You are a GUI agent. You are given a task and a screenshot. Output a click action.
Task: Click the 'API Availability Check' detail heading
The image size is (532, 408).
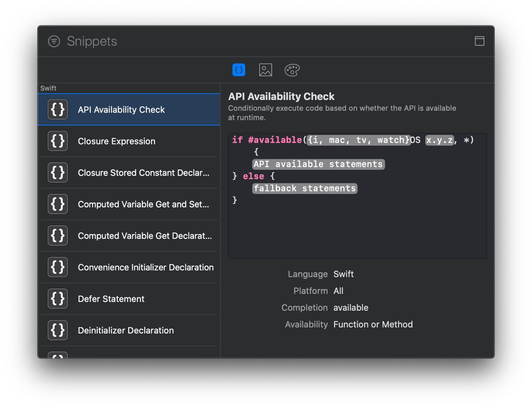(x=281, y=96)
